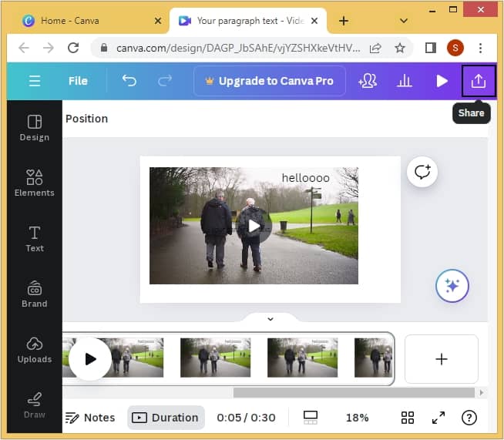
Task: Select the 'helloooo' text on canvas
Action: point(305,178)
